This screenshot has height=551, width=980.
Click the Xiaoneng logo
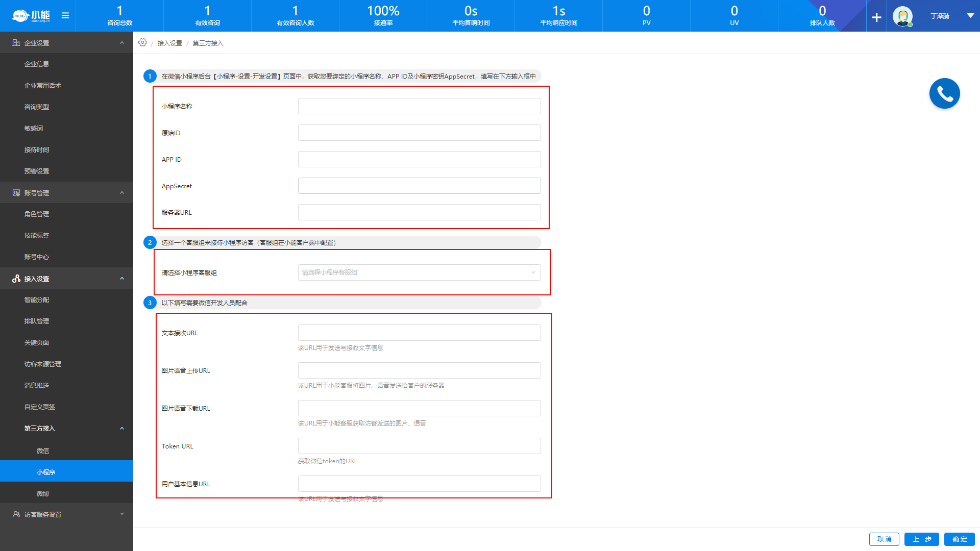[31, 16]
